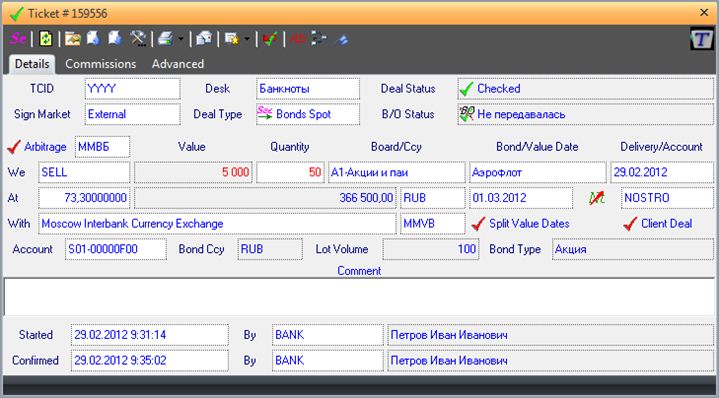
Task: Click the Quantity field showing 50
Action: [290, 172]
